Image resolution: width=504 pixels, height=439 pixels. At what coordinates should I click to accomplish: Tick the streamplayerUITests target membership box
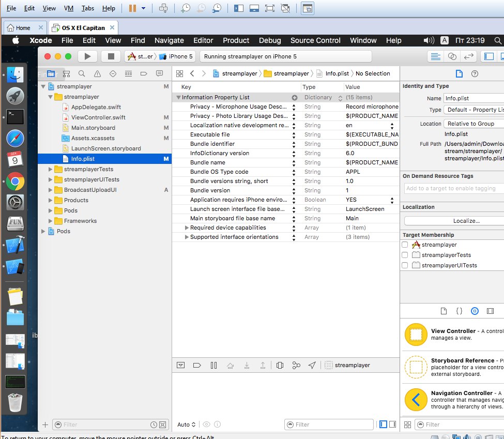pos(405,265)
